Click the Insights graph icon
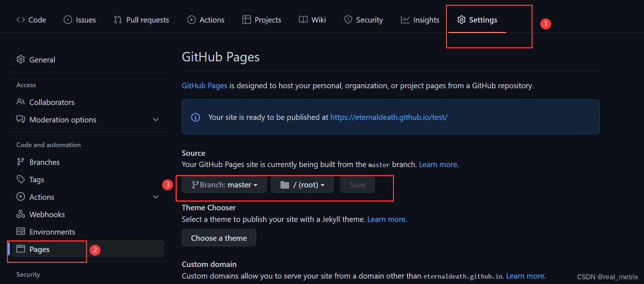The height and width of the screenshot is (284, 644). (x=405, y=20)
